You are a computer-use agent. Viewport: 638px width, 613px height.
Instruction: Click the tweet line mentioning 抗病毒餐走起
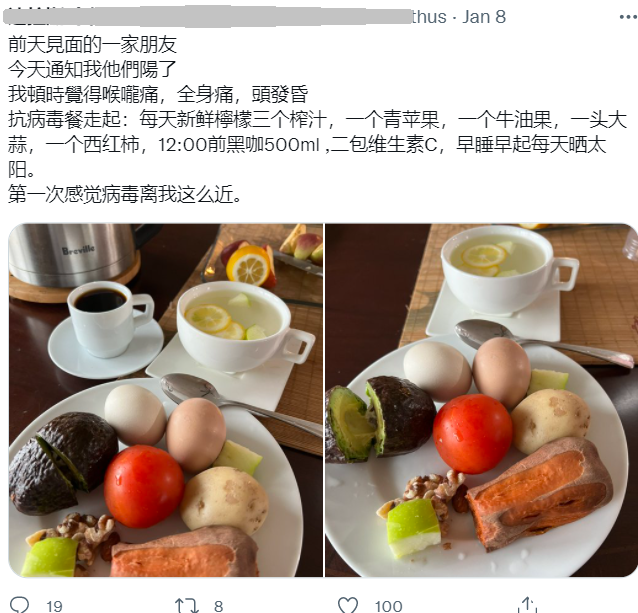tap(317, 144)
